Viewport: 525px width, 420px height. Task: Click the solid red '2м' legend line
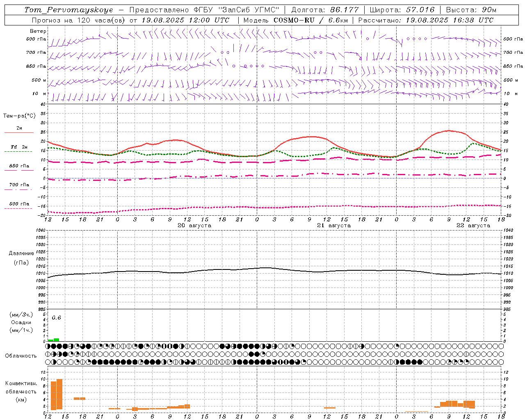click(19, 133)
